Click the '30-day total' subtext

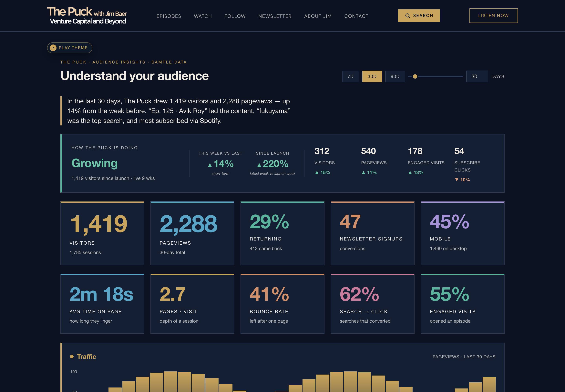click(172, 252)
